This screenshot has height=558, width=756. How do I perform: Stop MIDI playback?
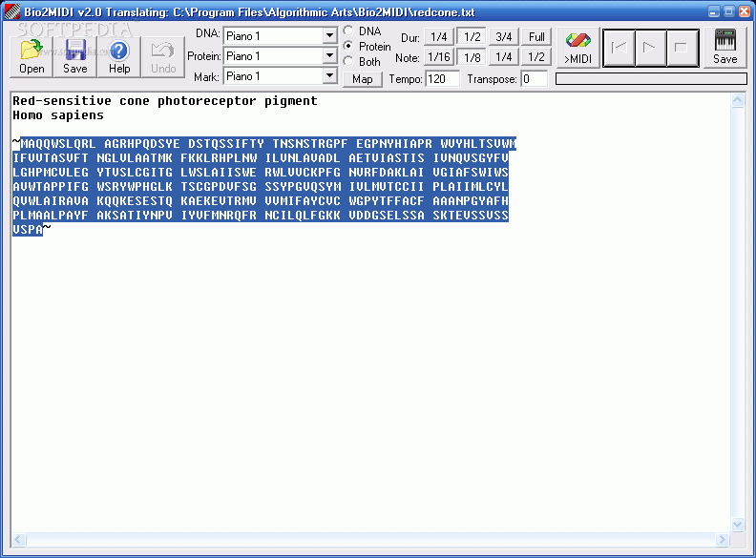click(682, 48)
